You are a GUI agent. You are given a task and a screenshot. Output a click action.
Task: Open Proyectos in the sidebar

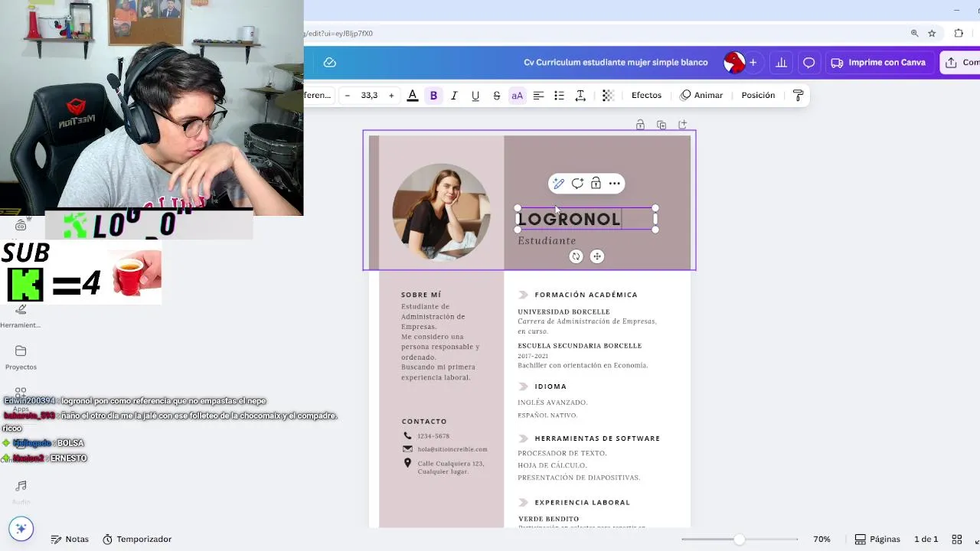click(21, 357)
